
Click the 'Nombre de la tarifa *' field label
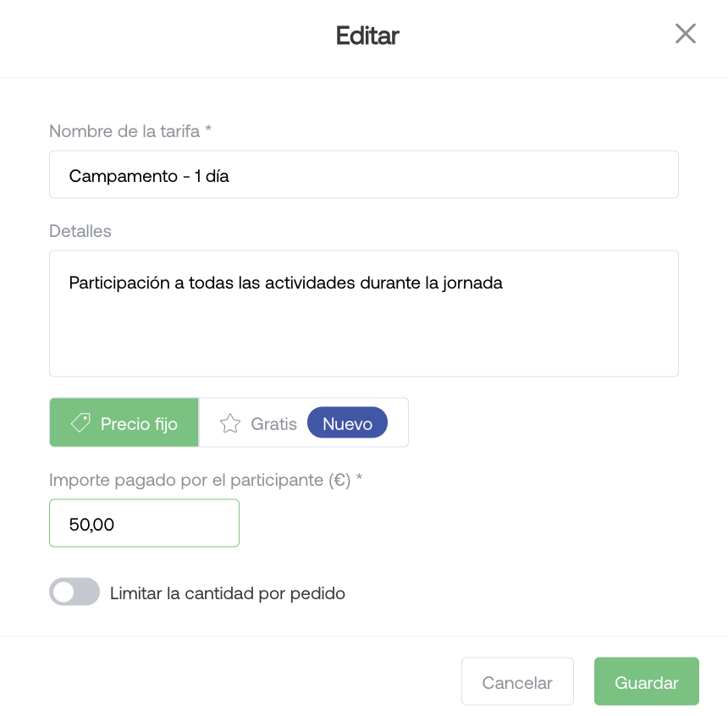tap(130, 131)
